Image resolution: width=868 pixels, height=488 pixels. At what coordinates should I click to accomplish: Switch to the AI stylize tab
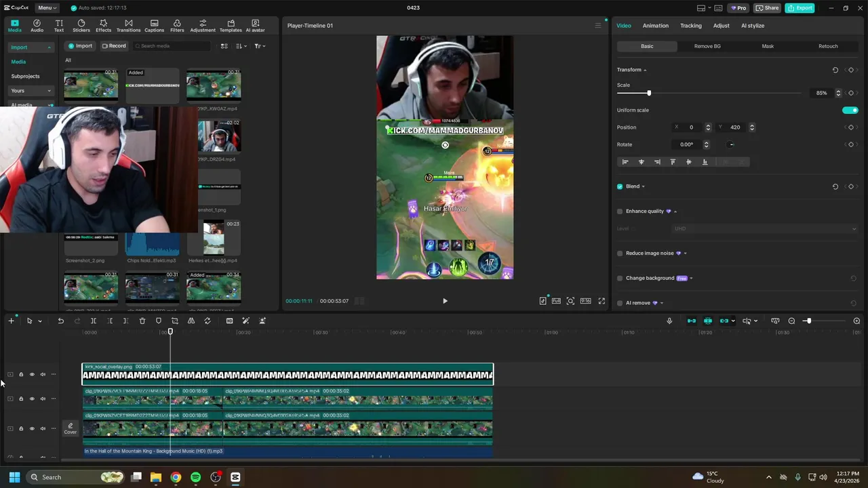(753, 26)
